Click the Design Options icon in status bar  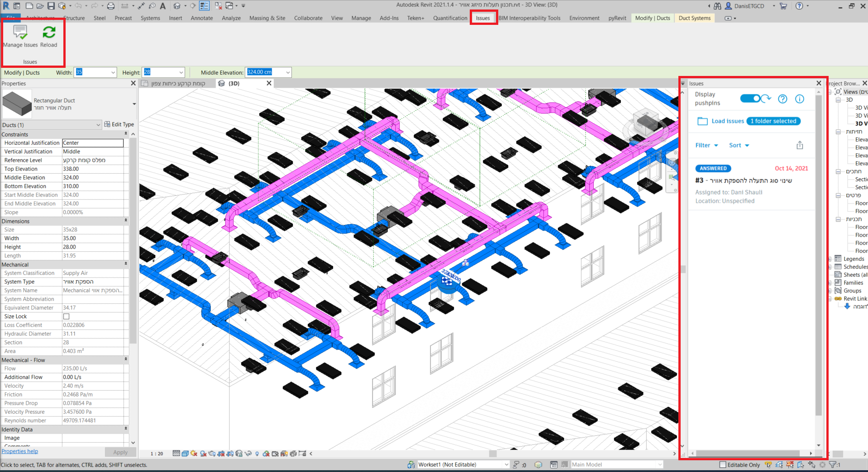(x=554, y=465)
